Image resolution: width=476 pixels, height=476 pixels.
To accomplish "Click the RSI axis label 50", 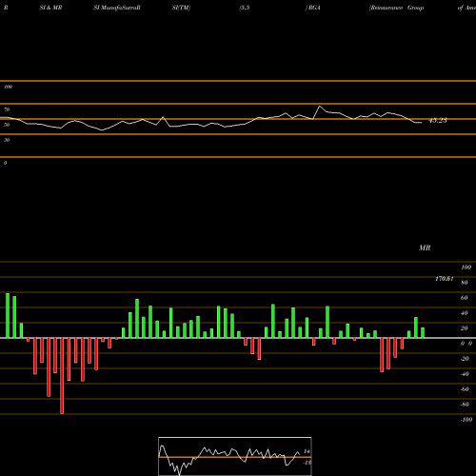I will pyautogui.click(x=7, y=125).
